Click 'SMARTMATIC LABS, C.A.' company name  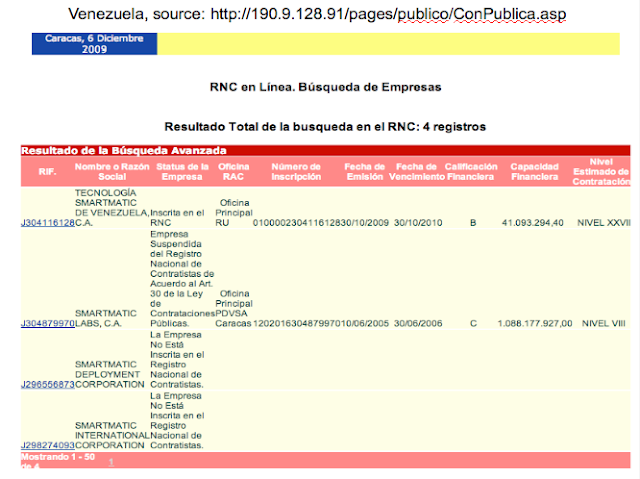click(106, 319)
